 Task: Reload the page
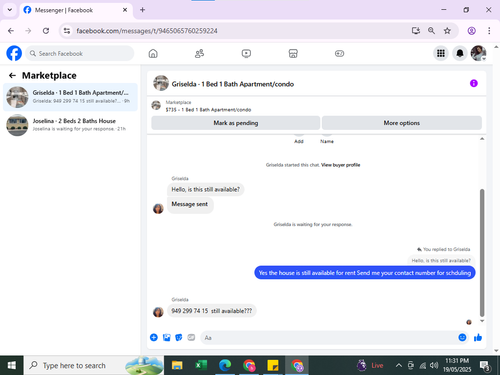46,31
